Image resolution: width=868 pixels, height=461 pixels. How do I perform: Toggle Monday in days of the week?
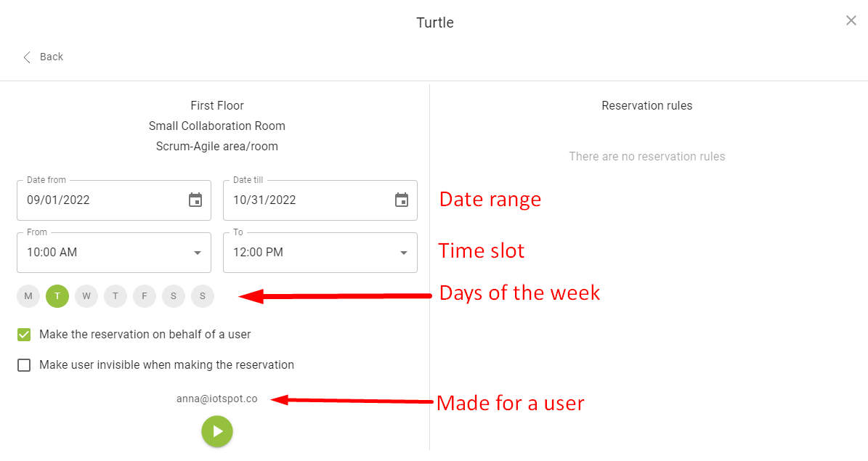28,296
